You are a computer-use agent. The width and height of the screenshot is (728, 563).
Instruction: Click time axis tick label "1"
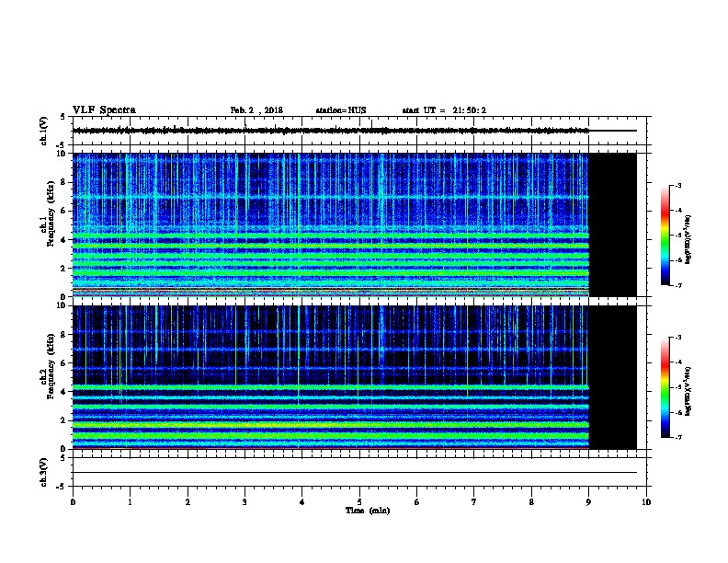coord(130,501)
